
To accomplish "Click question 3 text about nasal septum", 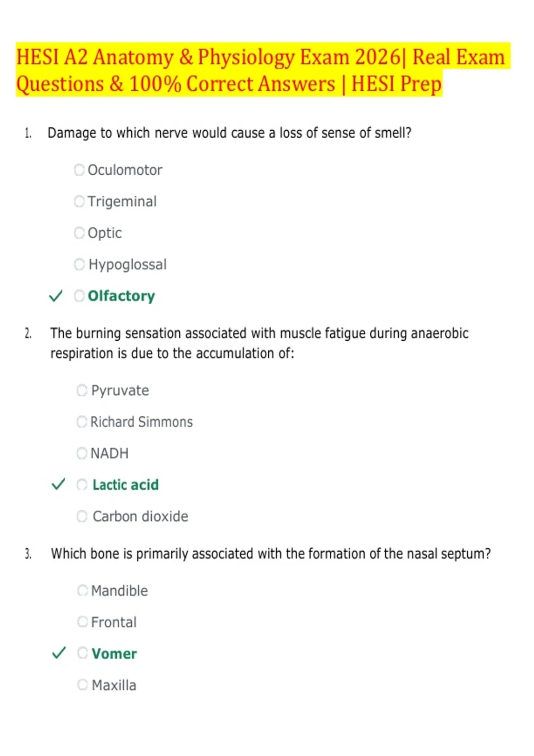I will (271, 554).
